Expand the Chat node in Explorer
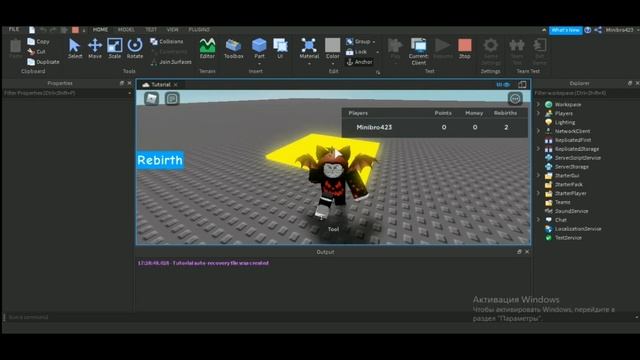This screenshot has width=640, height=360. click(538, 220)
